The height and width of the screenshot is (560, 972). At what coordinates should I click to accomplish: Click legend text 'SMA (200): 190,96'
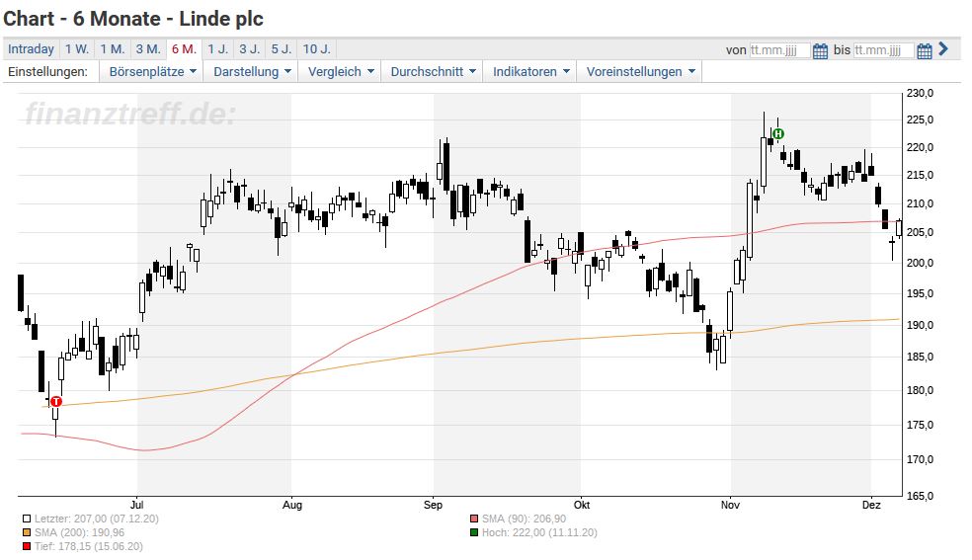[79, 532]
